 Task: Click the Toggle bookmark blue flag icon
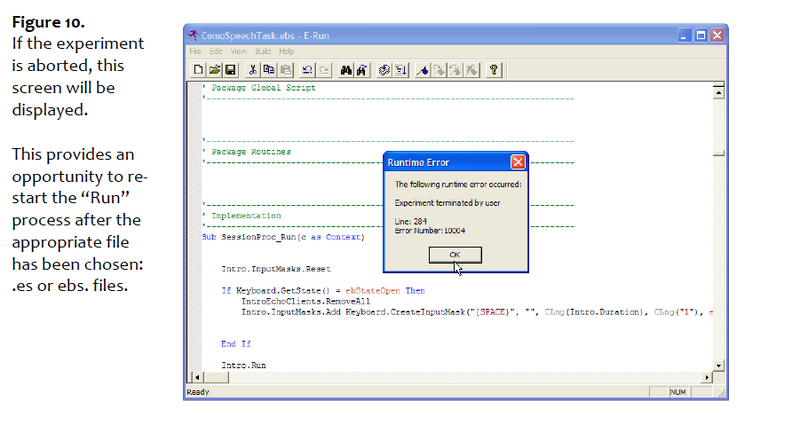pos(422,70)
